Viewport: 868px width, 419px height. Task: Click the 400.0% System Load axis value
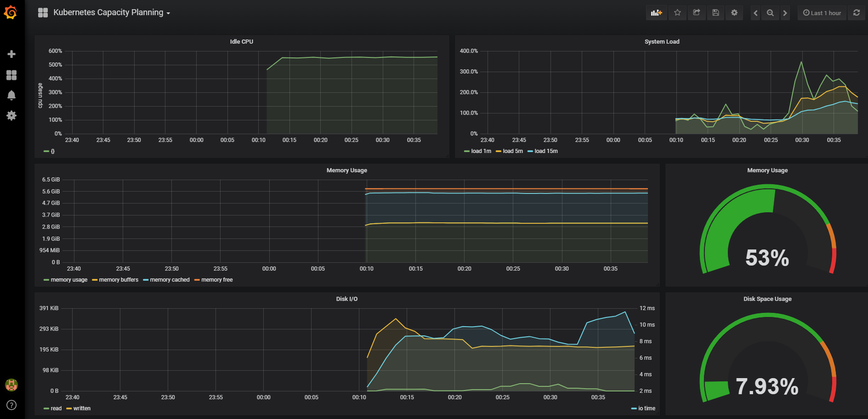(x=469, y=51)
